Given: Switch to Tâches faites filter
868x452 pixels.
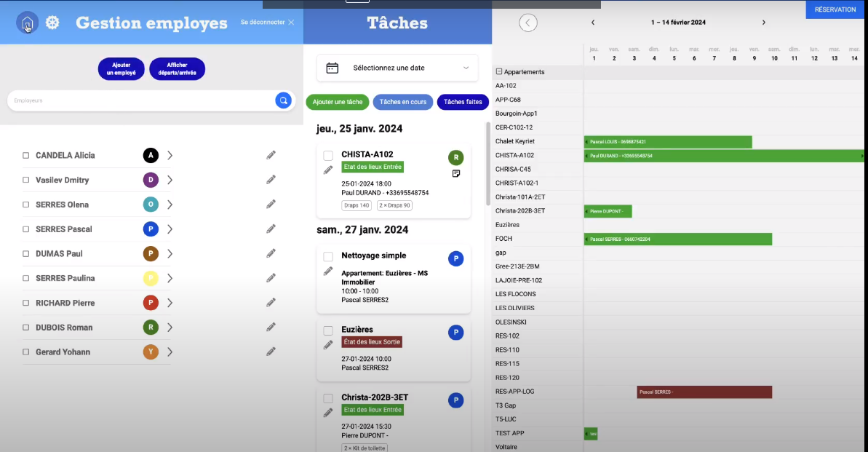Looking at the screenshot, I should tap(463, 102).
